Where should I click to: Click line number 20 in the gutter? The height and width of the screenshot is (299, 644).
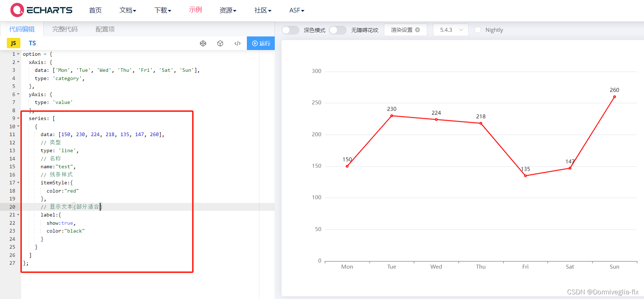[12, 207]
